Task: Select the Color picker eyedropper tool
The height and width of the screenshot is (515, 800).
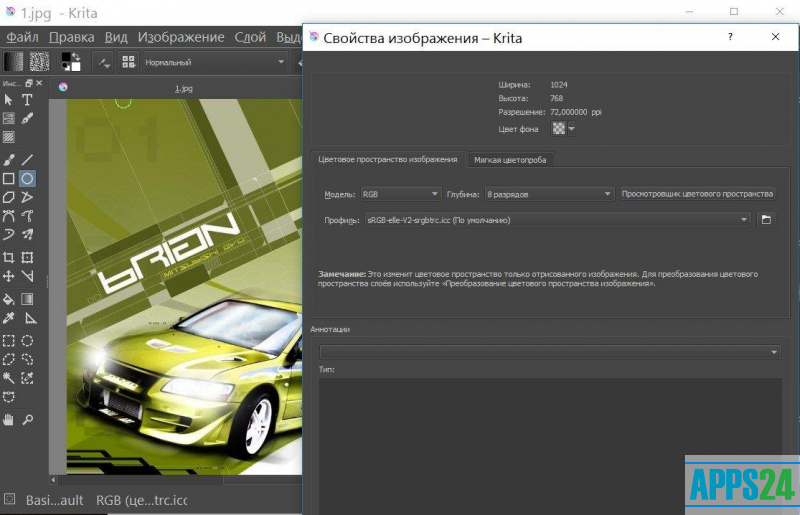Action: pyautogui.click(x=8, y=318)
